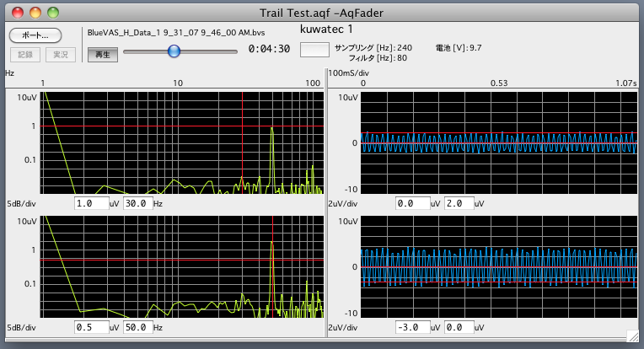
Task: Click the 0.5 uV threshold field
Action: [92, 327]
